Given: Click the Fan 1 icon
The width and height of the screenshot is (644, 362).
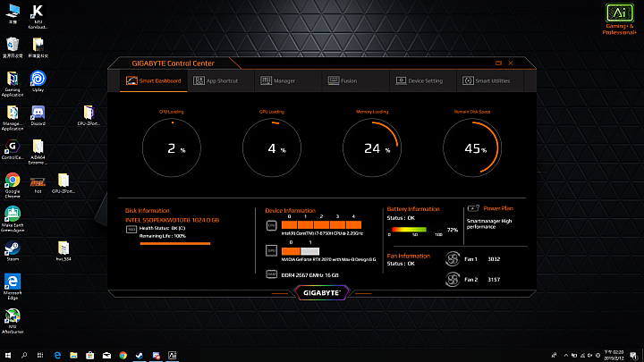Looking at the screenshot, I should [453, 259].
